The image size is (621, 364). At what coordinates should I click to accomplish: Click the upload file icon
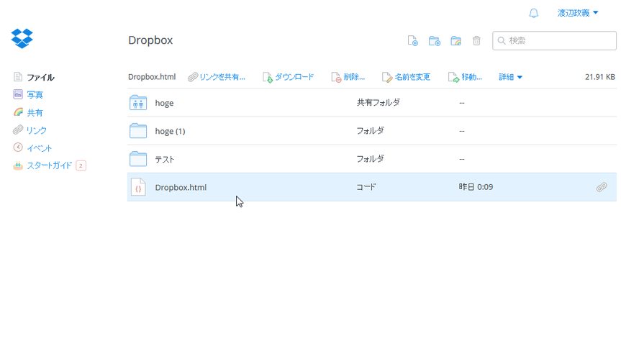click(x=412, y=40)
